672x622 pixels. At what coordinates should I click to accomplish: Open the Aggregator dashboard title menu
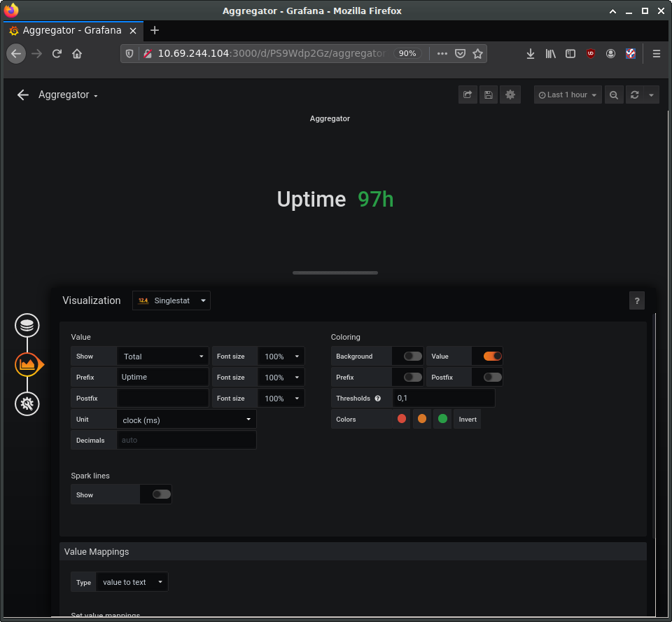[x=68, y=95]
